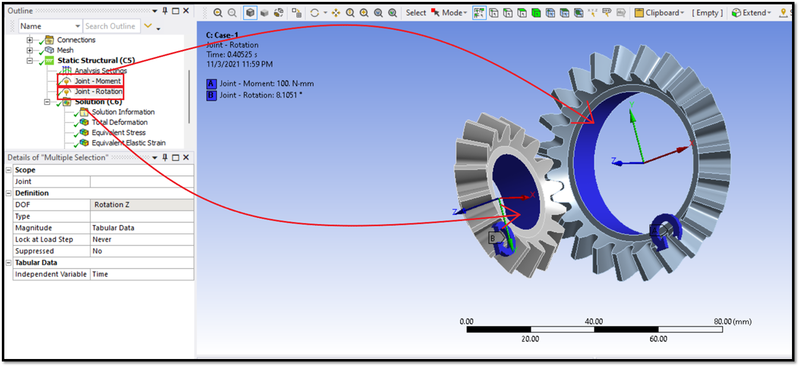Select the green body selection filter
The width and height of the screenshot is (800, 367).
coord(536,13)
